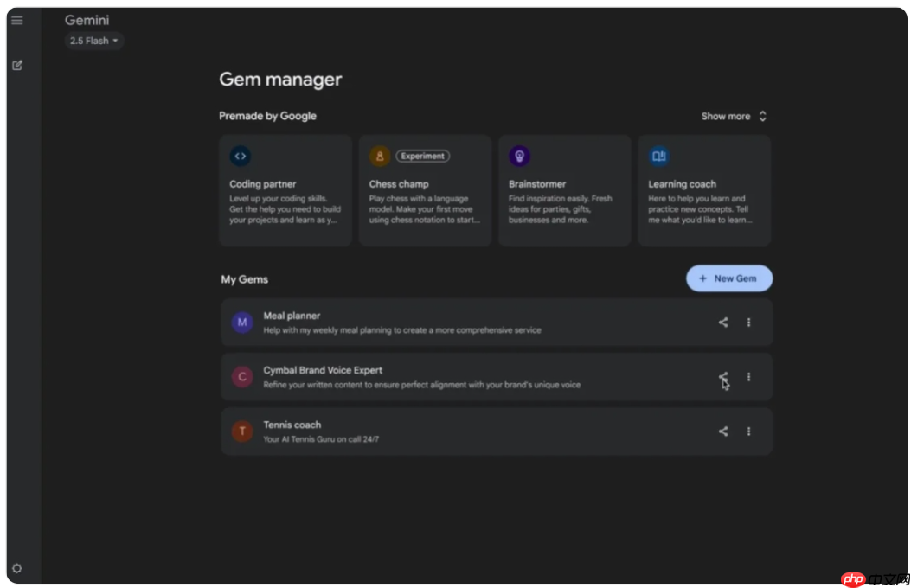Click the Chess champ pawn icon

(381, 156)
